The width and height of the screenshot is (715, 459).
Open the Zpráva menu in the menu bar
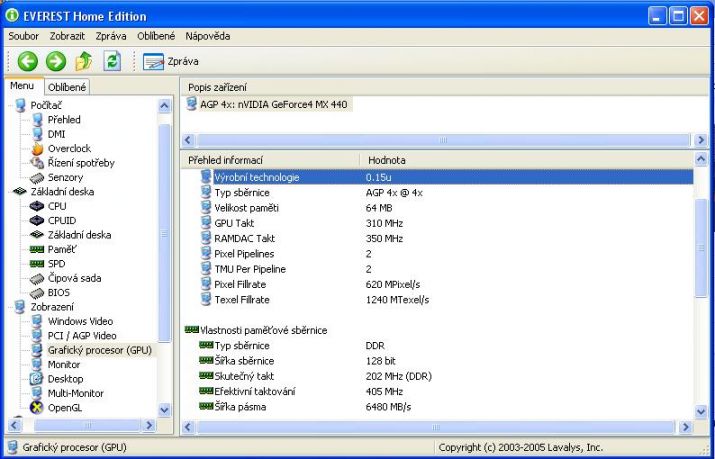[x=111, y=36]
